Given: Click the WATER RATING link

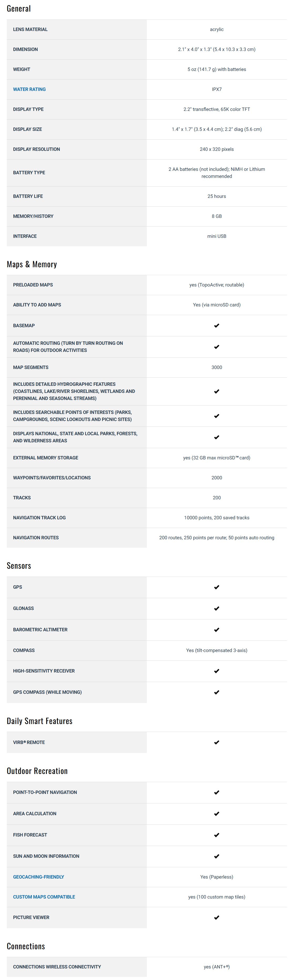Looking at the screenshot, I should coord(29,89).
